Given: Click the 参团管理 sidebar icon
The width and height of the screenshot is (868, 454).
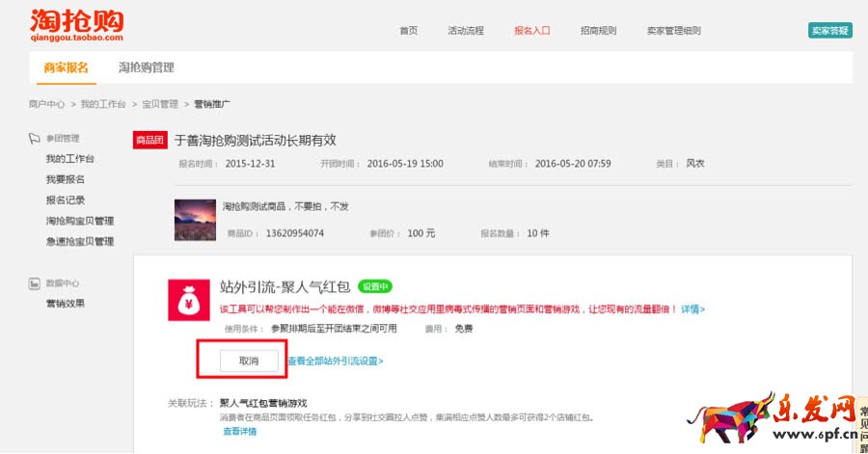Looking at the screenshot, I should (x=35, y=138).
